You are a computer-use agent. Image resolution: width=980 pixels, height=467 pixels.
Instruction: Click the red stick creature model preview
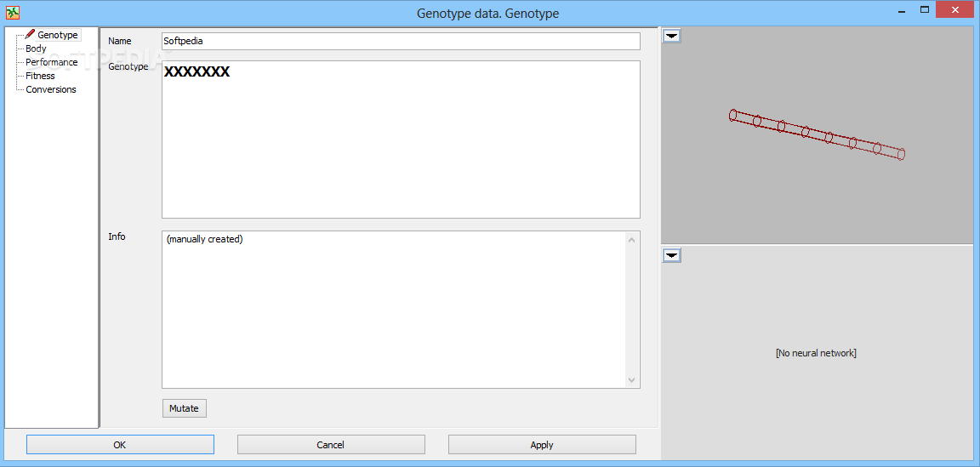[x=817, y=134]
